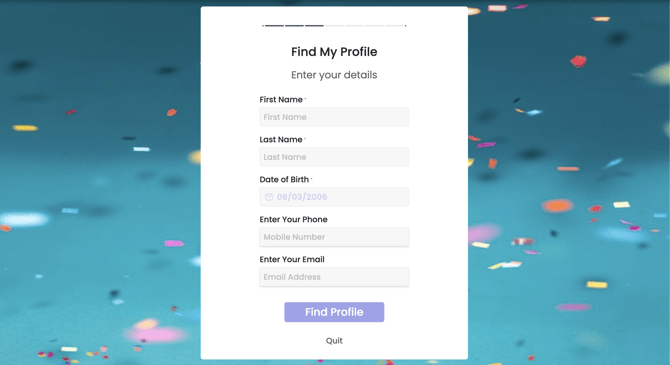Submit with the Find Profile button
Screen dimensions: 670x365
[334, 312]
